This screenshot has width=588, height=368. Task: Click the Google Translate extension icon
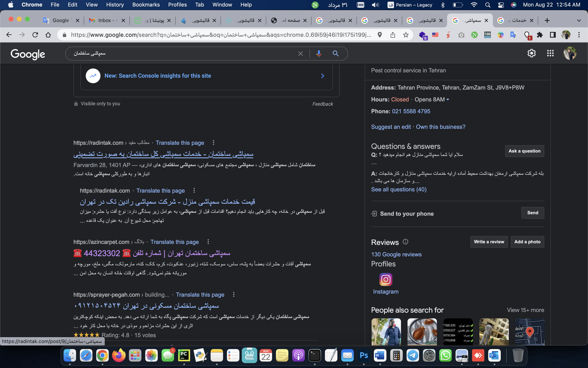(x=513, y=35)
